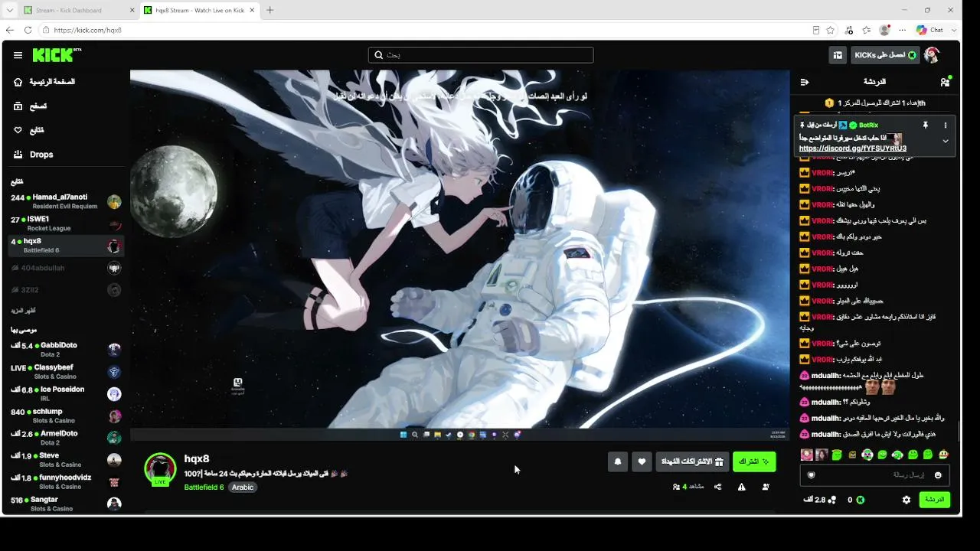Go to the sidebar home page item
The height and width of the screenshot is (551, 980).
pos(44,82)
